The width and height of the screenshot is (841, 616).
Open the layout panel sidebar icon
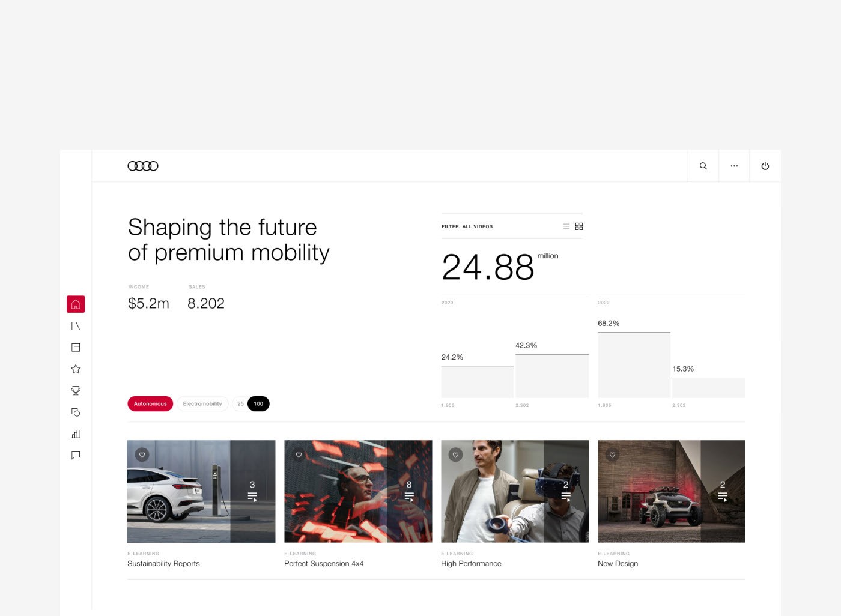76,348
